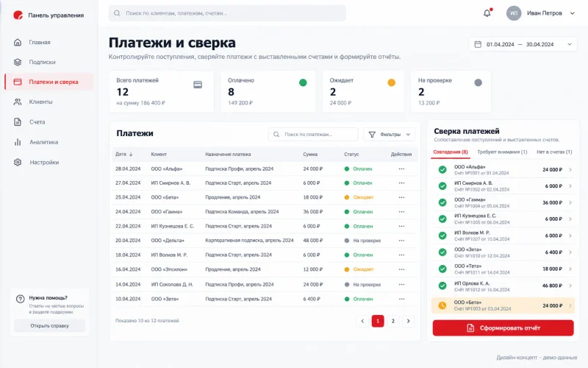Click the question mark help icon
The width and height of the screenshot is (588, 368).
click(x=21, y=299)
